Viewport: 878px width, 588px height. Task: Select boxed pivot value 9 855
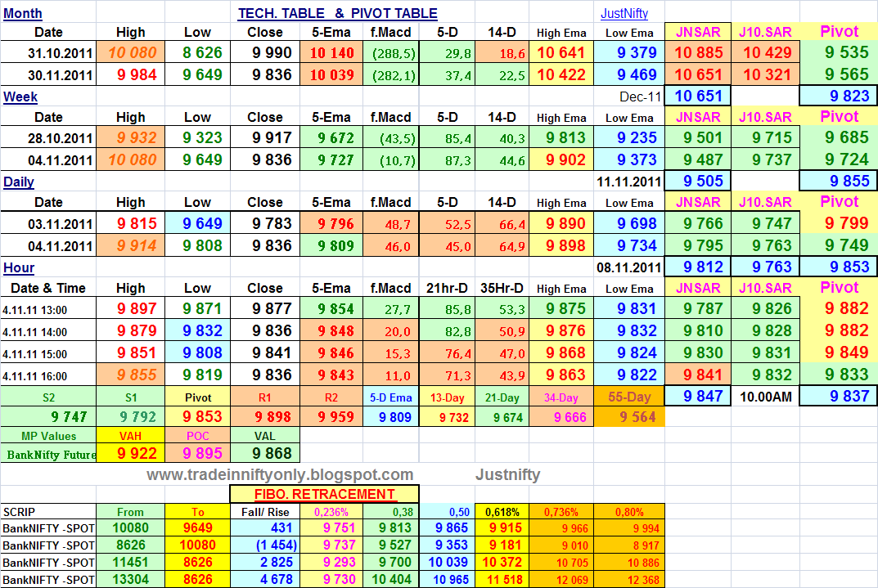[839, 181]
